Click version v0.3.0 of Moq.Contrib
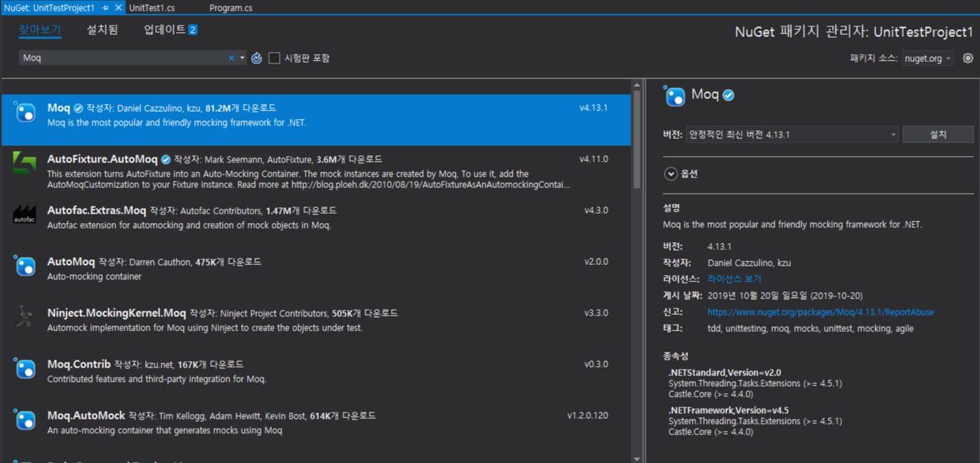Image resolution: width=980 pixels, height=463 pixels. point(596,365)
